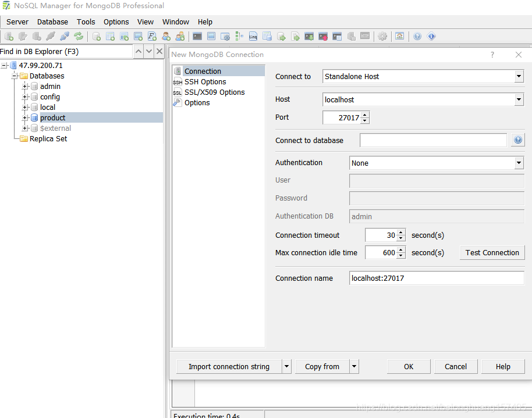Open the Server menu
Screen dimensions: 532x418
coord(17,22)
